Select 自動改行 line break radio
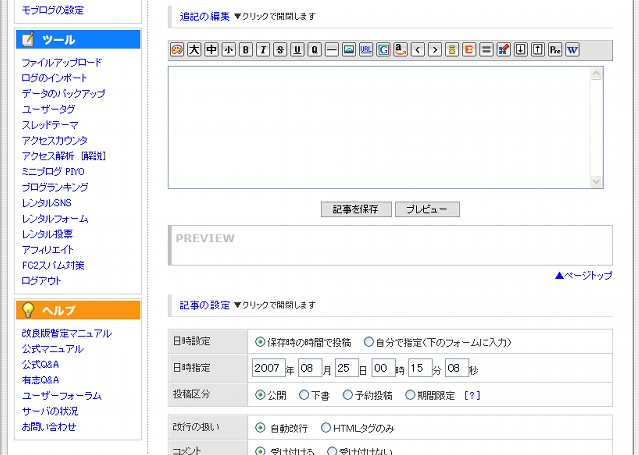The height and width of the screenshot is (455, 639). 260,428
